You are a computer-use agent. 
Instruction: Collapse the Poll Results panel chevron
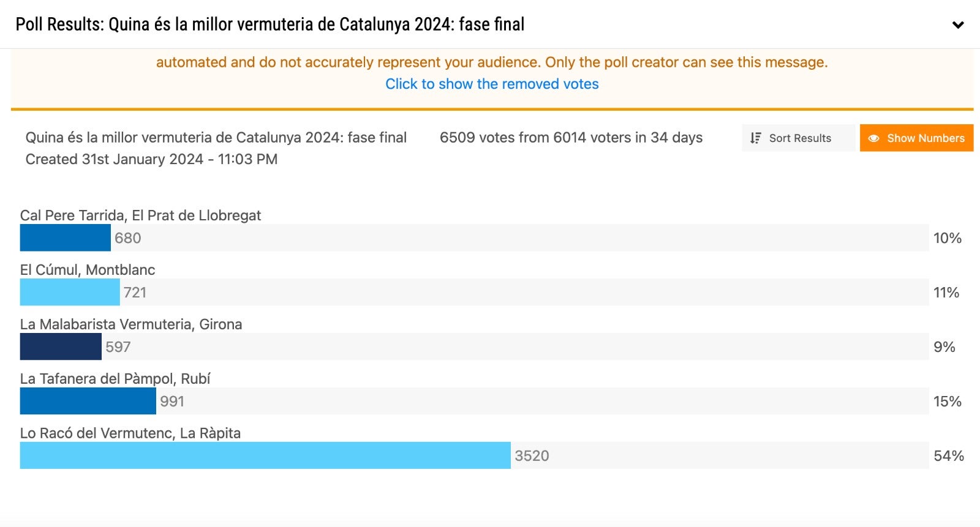click(958, 25)
